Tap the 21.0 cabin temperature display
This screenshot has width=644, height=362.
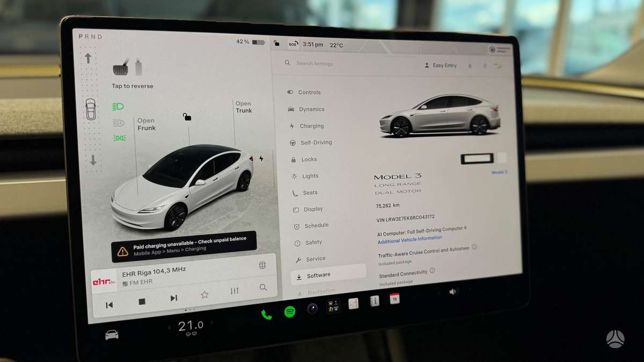[x=191, y=325]
